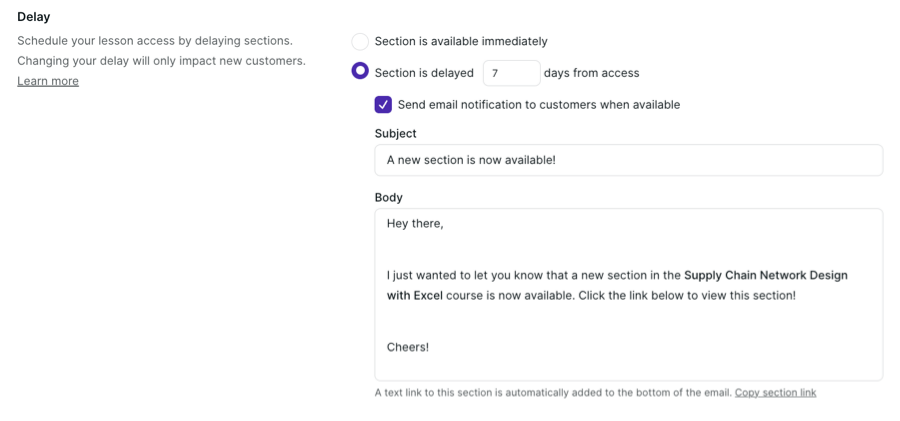Select the "Section is delayed" radio button
Screen dimensions: 900x421
(360, 72)
